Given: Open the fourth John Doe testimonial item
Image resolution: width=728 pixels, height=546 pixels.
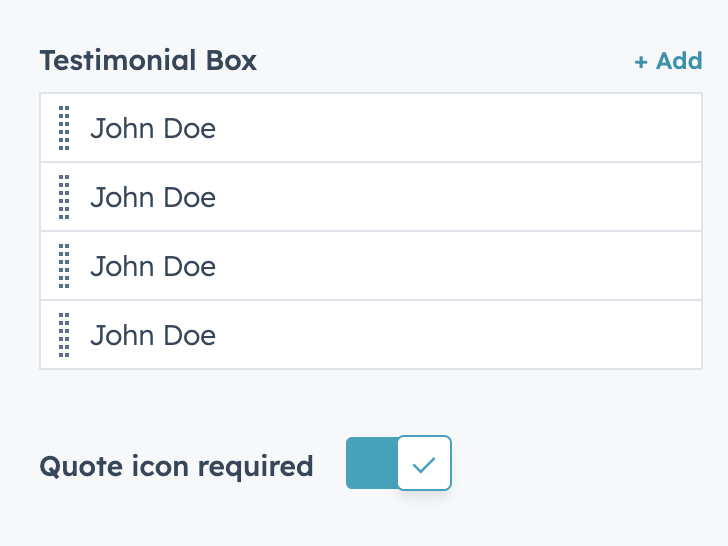Looking at the screenshot, I should pos(153,335).
